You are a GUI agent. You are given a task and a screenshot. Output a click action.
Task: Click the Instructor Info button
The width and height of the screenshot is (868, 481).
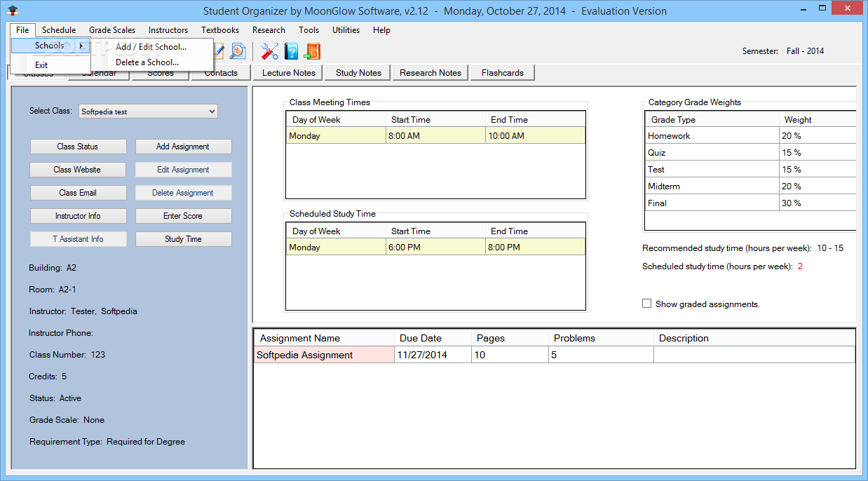78,216
